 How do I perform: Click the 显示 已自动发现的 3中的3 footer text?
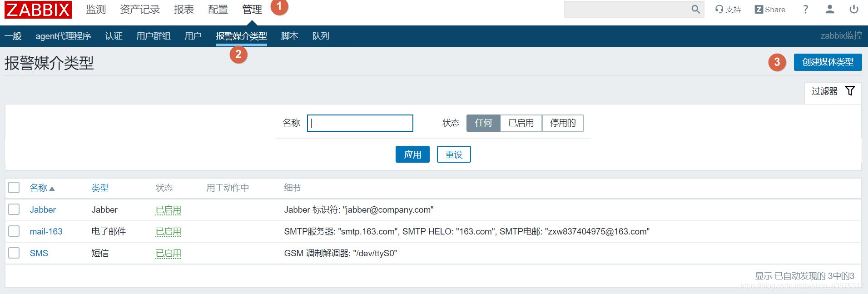(804, 276)
